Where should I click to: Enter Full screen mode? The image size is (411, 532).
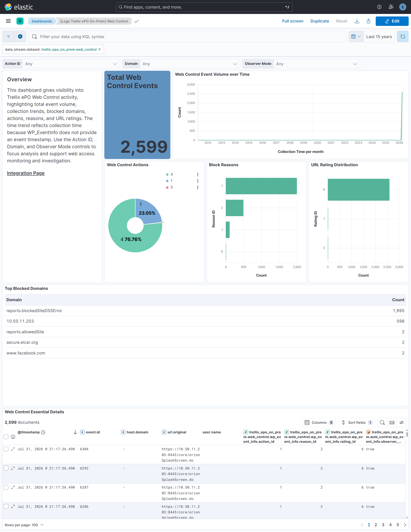[x=293, y=21]
